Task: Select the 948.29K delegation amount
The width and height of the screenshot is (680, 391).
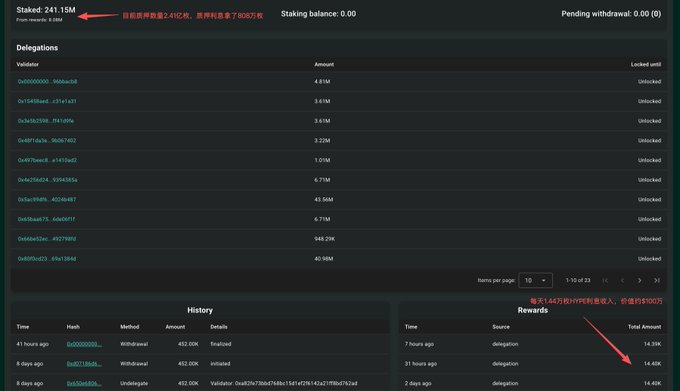Action: pos(324,239)
